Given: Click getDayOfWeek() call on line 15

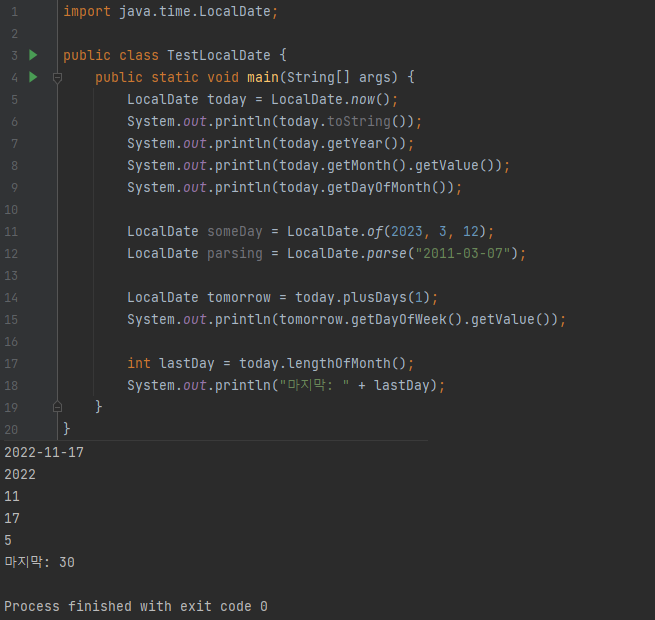Looking at the screenshot, I should [x=406, y=320].
